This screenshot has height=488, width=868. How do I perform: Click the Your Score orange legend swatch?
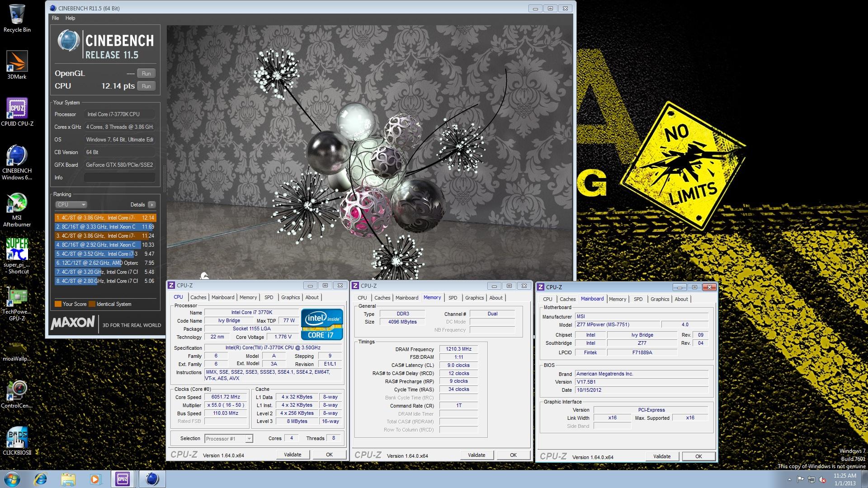point(58,304)
